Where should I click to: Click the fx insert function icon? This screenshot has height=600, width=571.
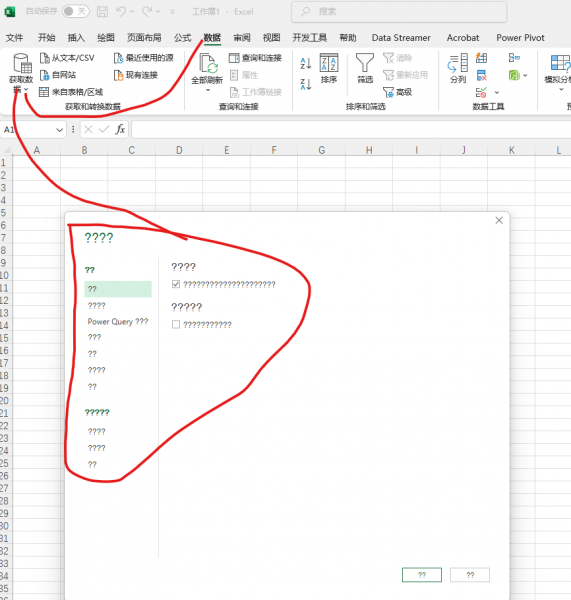tap(120, 130)
